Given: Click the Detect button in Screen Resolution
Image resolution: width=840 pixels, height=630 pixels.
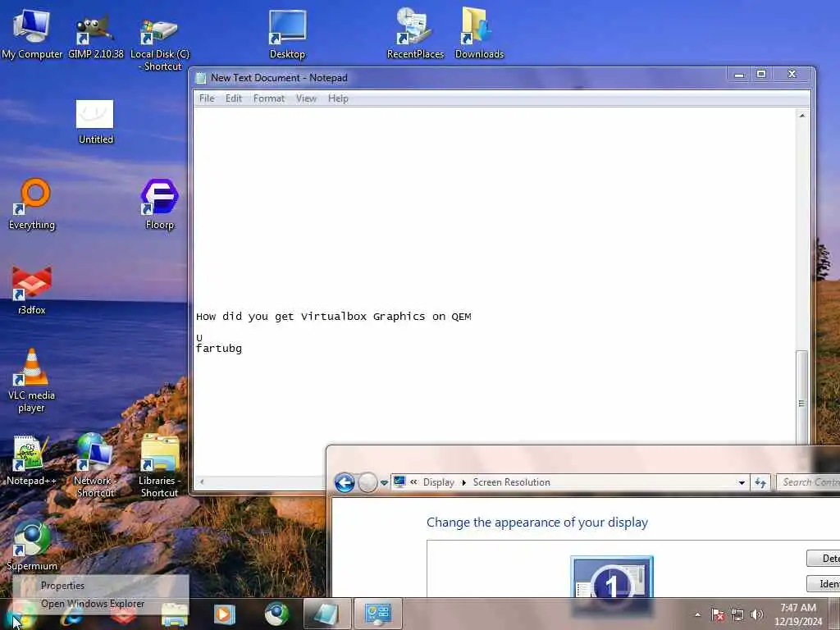Looking at the screenshot, I should pos(824,558).
